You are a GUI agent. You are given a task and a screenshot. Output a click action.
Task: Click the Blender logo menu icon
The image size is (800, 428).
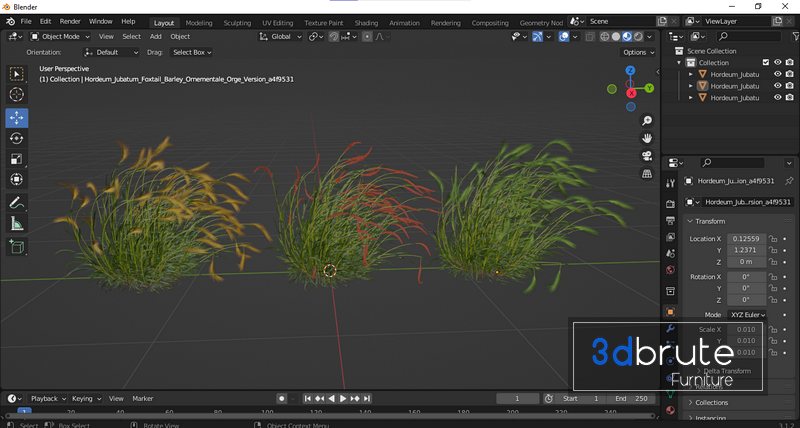point(10,21)
